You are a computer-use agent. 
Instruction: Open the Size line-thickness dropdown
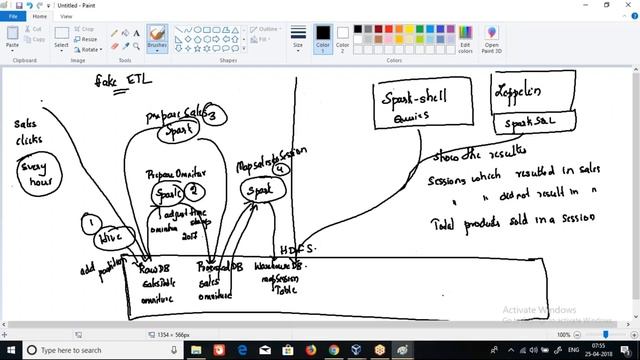[298, 39]
